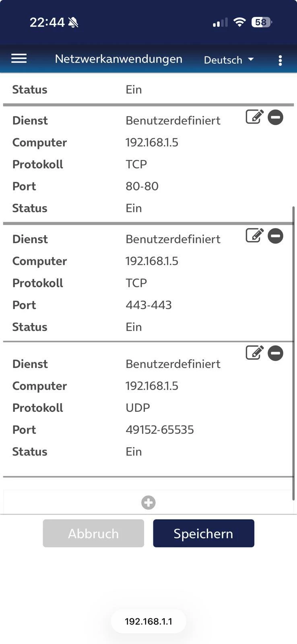Tap the Wi-Fi status icon
The height and width of the screenshot is (644, 297).
(x=239, y=22)
